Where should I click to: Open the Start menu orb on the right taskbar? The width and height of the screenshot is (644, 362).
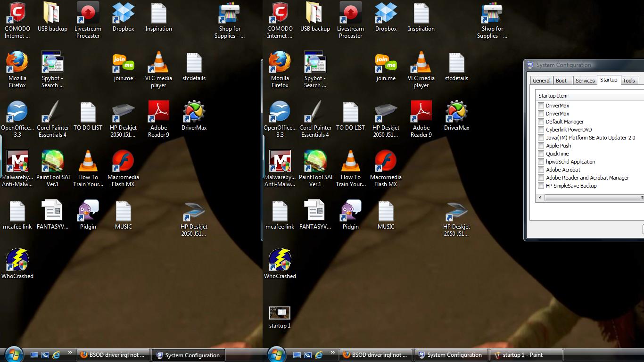coord(276,354)
